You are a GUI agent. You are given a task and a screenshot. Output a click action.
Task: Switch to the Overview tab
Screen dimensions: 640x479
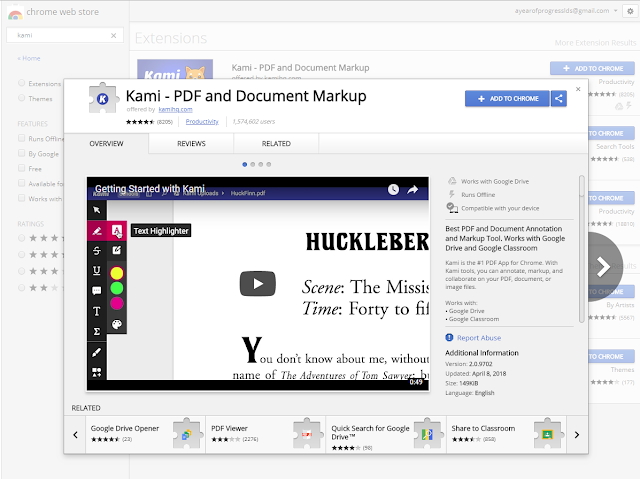(106, 144)
